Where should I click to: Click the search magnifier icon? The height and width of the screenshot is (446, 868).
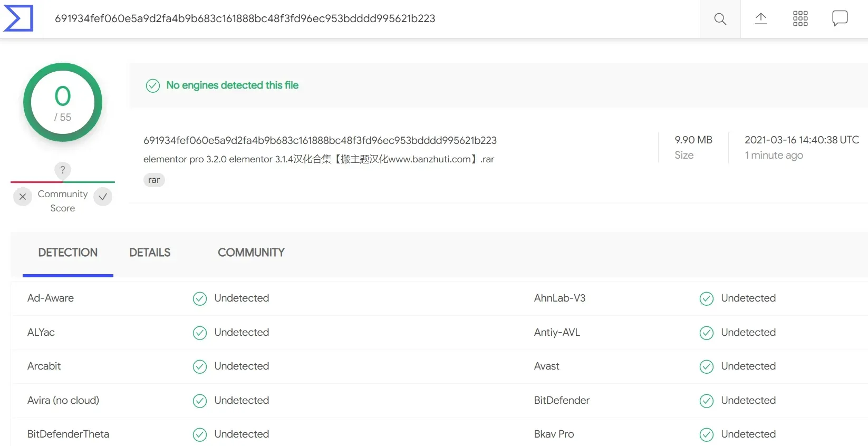point(720,19)
